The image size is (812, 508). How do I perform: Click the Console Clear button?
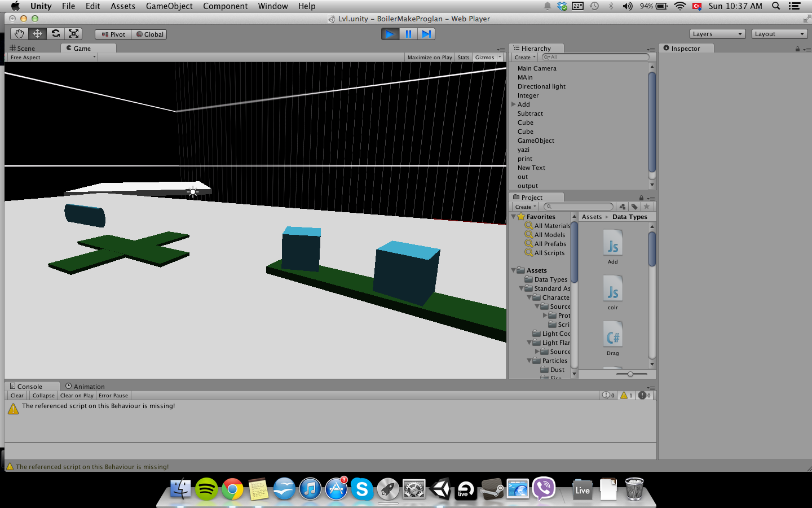coord(17,396)
